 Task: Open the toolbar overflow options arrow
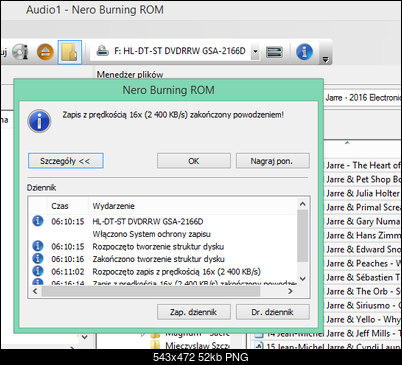pos(325,60)
